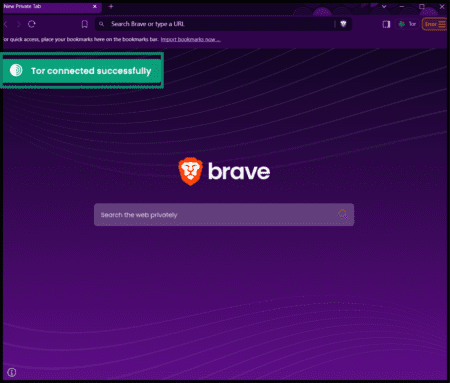Click the Brave lion logo
Screen dimensions: 450x383
pos(190,171)
